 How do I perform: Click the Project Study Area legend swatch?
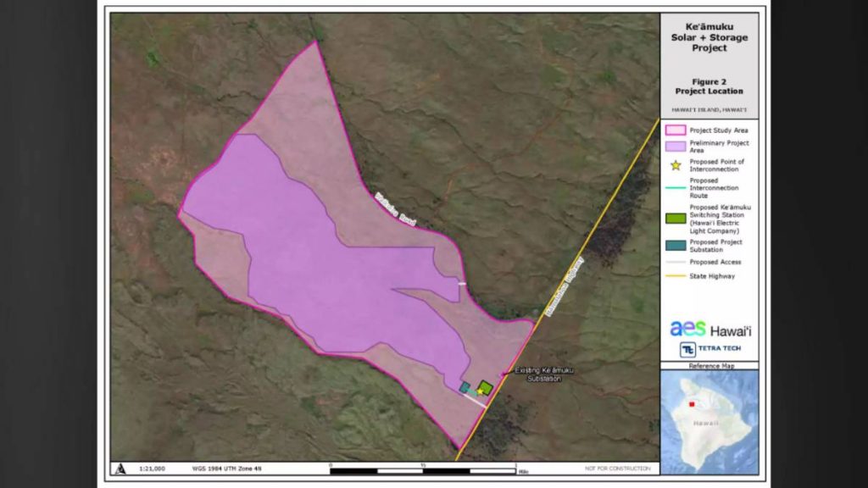676,130
